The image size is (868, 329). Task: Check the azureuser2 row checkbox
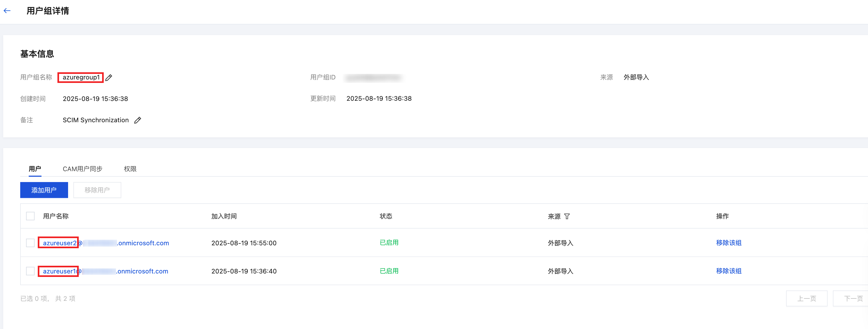(30, 243)
